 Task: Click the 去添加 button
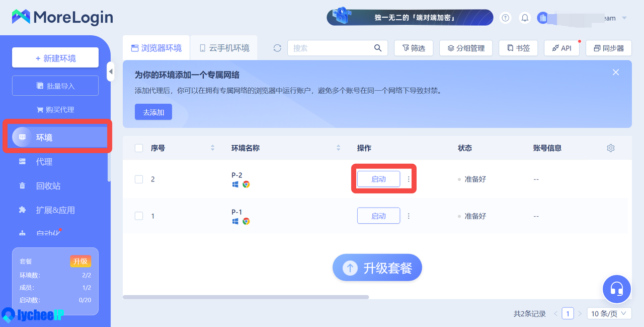point(153,112)
